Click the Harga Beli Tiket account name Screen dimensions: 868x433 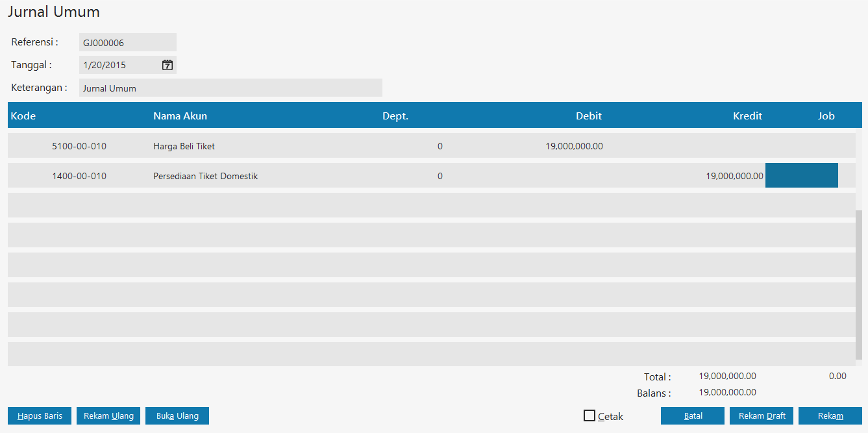(184, 147)
